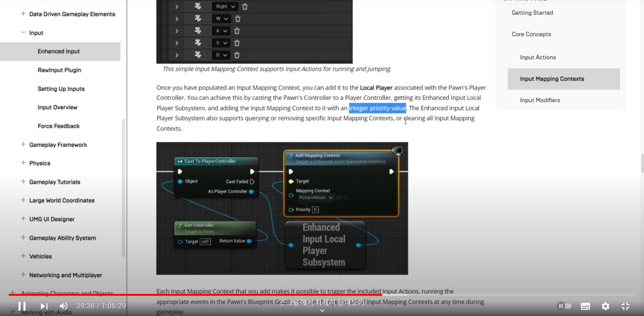Jump to Input Mapping Contexts section
Viewport: 644px width, 316px height.
pos(564,79)
